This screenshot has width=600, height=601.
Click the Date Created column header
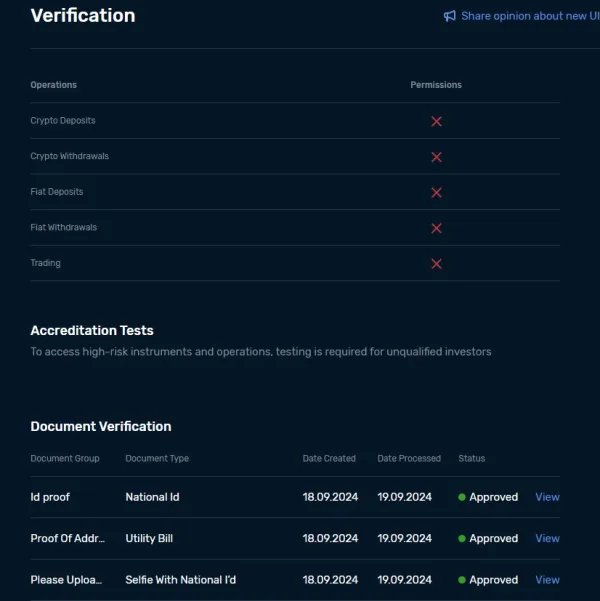[x=329, y=459]
